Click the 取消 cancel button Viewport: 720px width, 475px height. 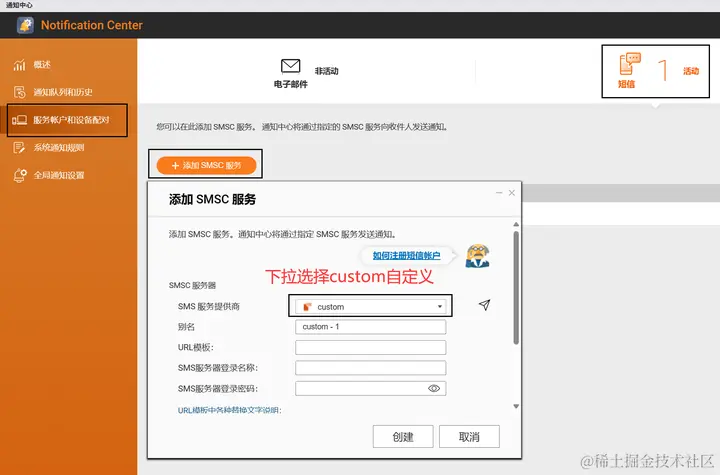[x=469, y=436]
